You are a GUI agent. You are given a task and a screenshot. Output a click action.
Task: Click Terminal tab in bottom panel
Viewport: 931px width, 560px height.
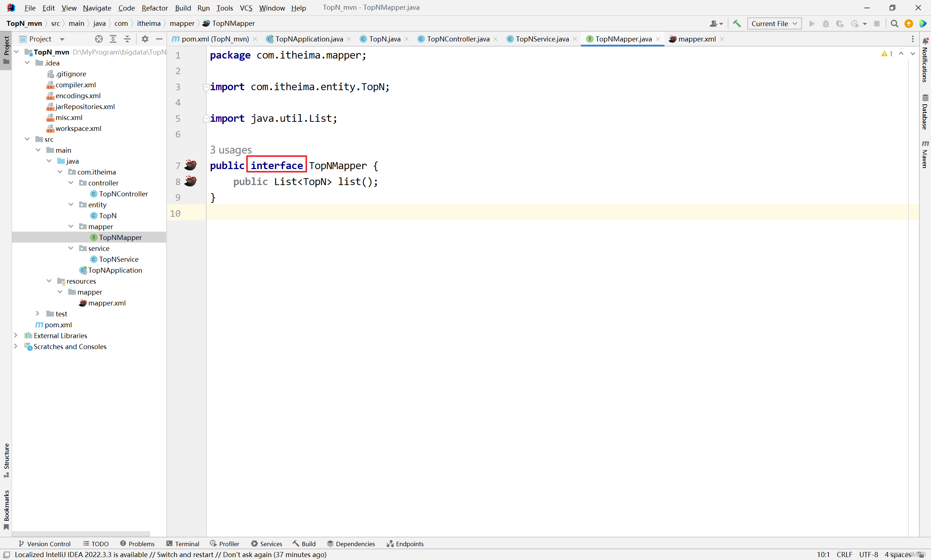[x=186, y=543]
